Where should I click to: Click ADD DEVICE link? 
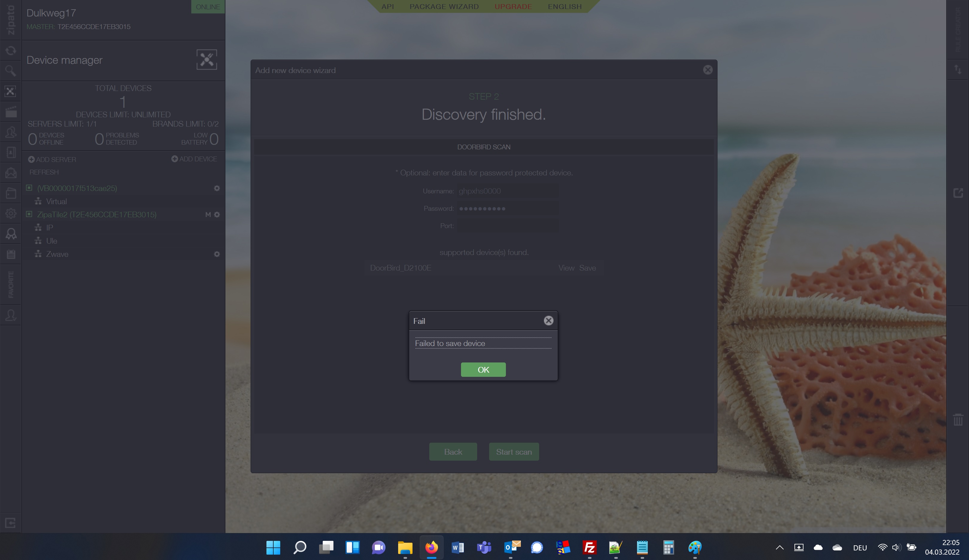click(194, 159)
